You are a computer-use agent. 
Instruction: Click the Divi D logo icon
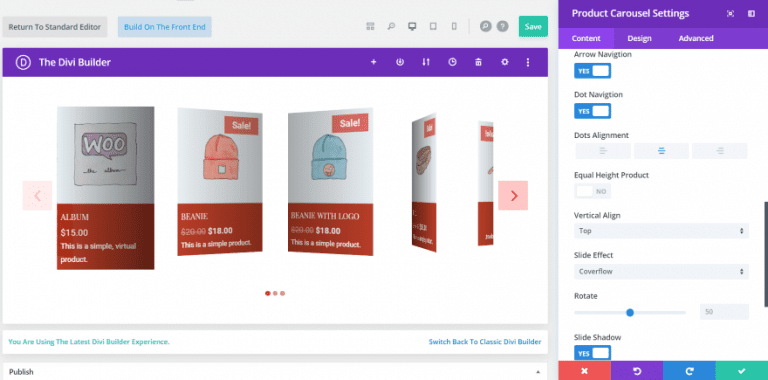pos(23,62)
